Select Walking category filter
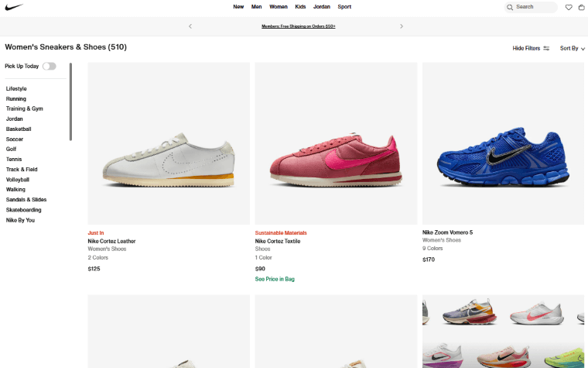This screenshot has width=588, height=368. [15, 190]
